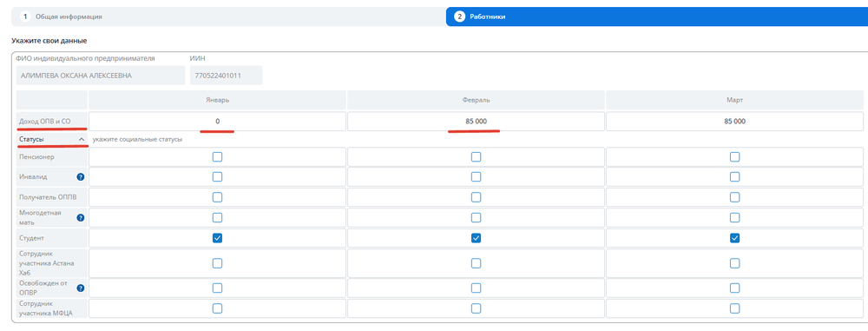Click the Январь column header
The width and height of the screenshot is (868, 331).
217,100
